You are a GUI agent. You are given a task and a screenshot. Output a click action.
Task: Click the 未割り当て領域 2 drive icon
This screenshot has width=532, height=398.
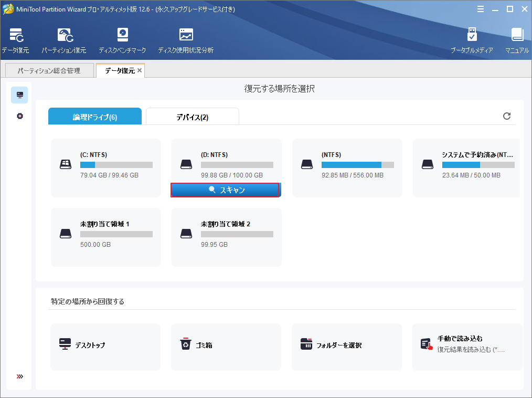coord(186,234)
